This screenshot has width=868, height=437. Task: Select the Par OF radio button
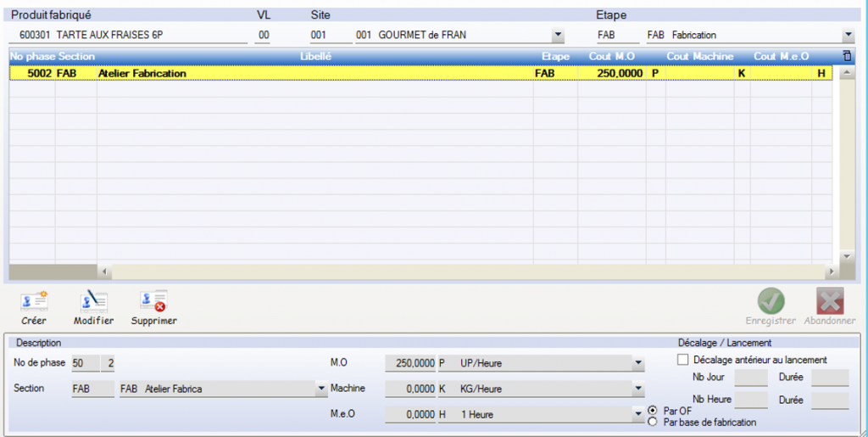tap(652, 411)
